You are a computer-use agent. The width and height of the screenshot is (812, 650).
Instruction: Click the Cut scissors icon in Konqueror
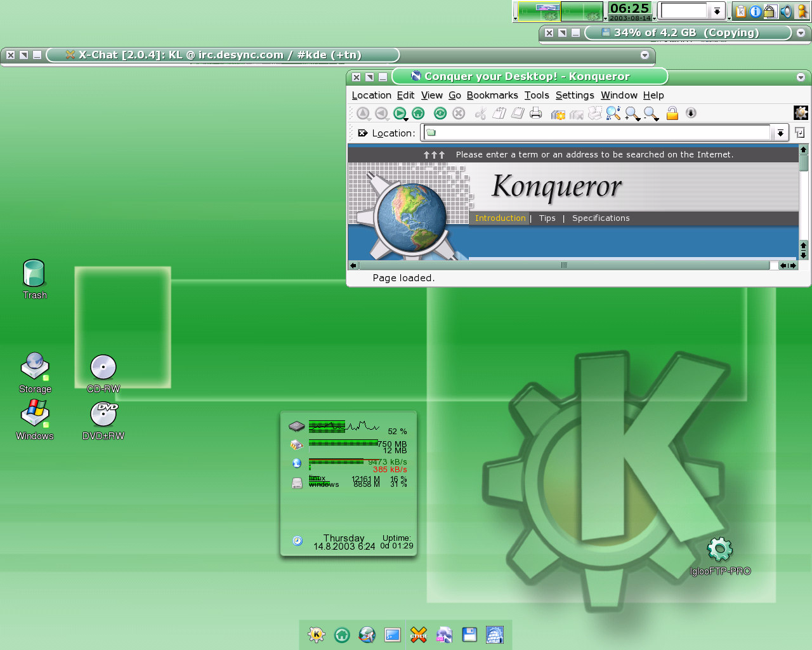(x=481, y=113)
